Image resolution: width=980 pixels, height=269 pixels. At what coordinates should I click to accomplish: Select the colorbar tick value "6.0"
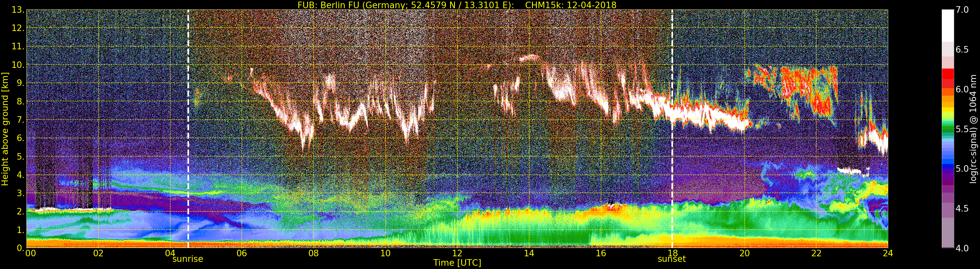tap(962, 89)
